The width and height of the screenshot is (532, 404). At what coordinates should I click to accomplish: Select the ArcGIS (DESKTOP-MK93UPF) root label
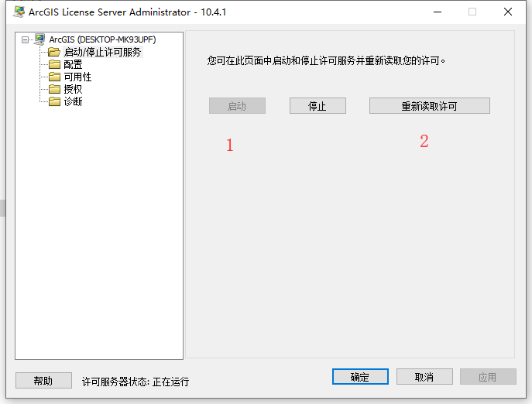click(x=102, y=39)
